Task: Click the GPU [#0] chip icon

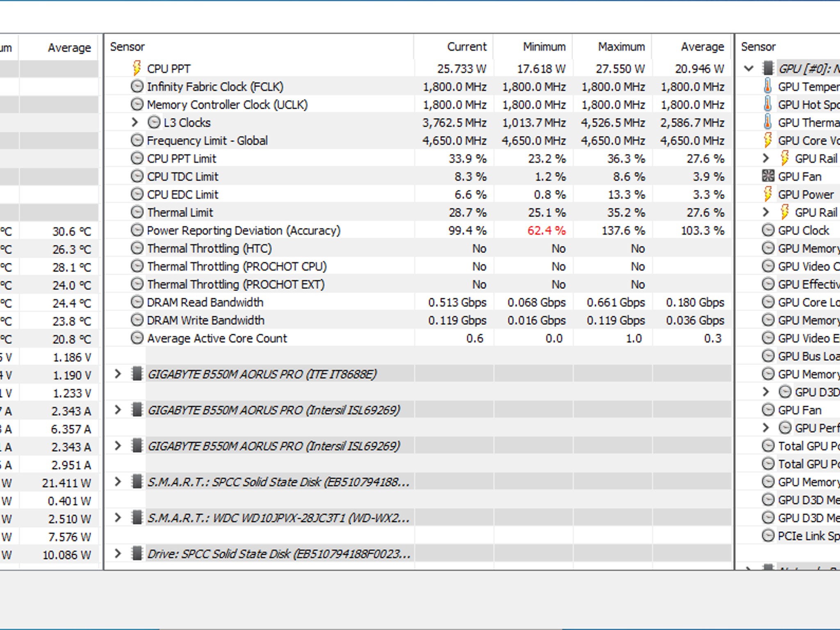Action: [768, 68]
